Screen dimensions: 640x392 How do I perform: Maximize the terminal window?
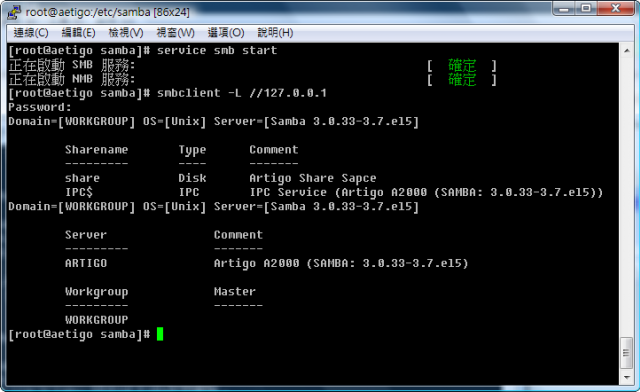coord(586,8)
